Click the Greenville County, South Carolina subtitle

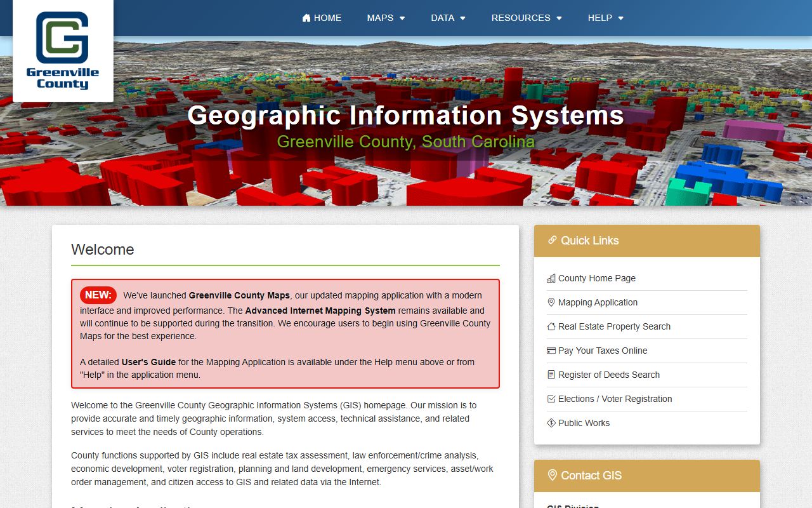pyautogui.click(x=406, y=142)
